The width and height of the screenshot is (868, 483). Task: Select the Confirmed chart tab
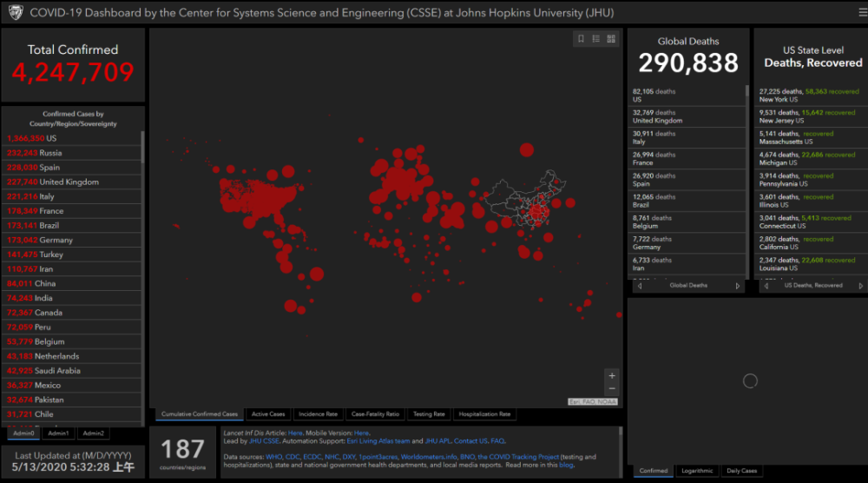pos(654,471)
